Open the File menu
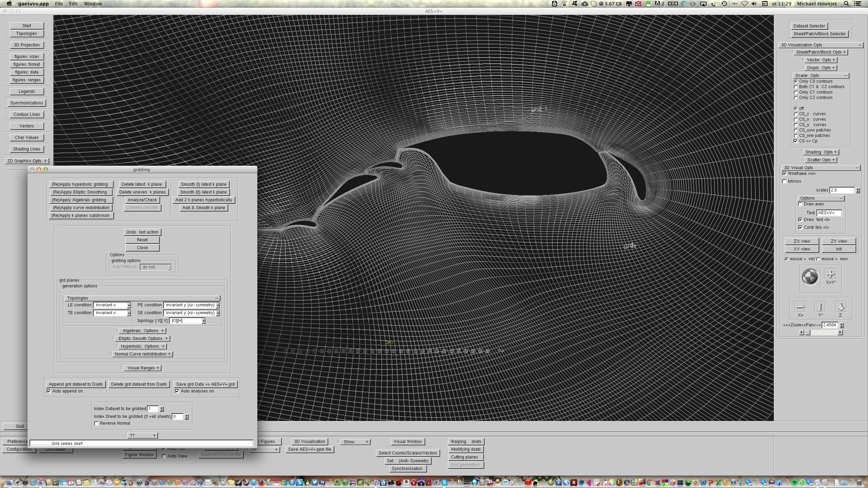Viewport: 868px width, 488px height. [x=59, y=4]
